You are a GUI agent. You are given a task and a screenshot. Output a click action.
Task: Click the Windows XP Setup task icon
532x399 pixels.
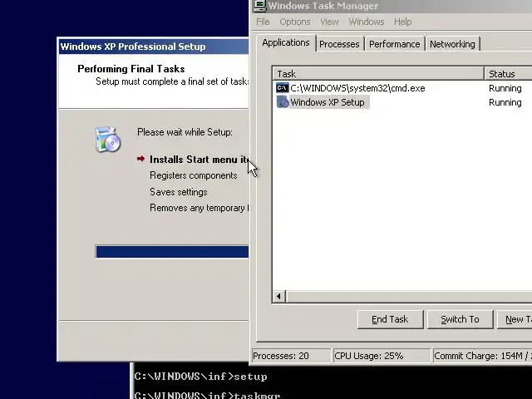coord(283,101)
